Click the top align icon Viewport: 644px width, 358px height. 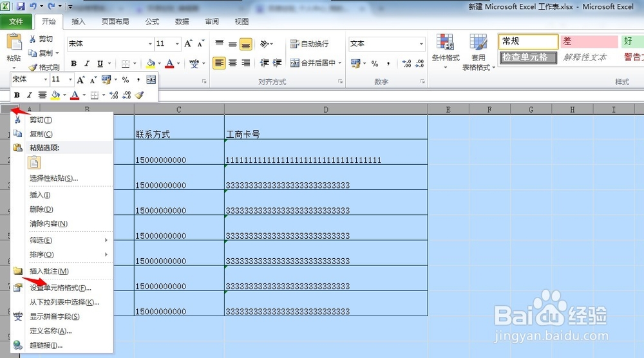220,44
